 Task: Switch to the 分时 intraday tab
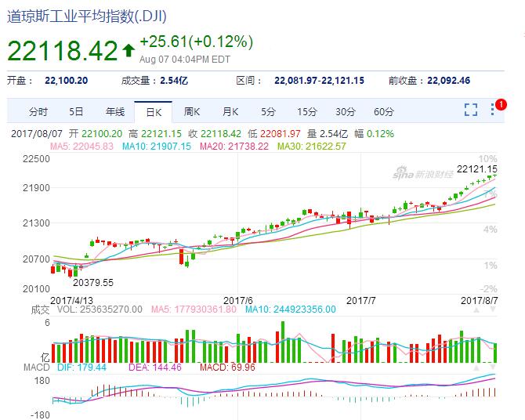pos(38,111)
